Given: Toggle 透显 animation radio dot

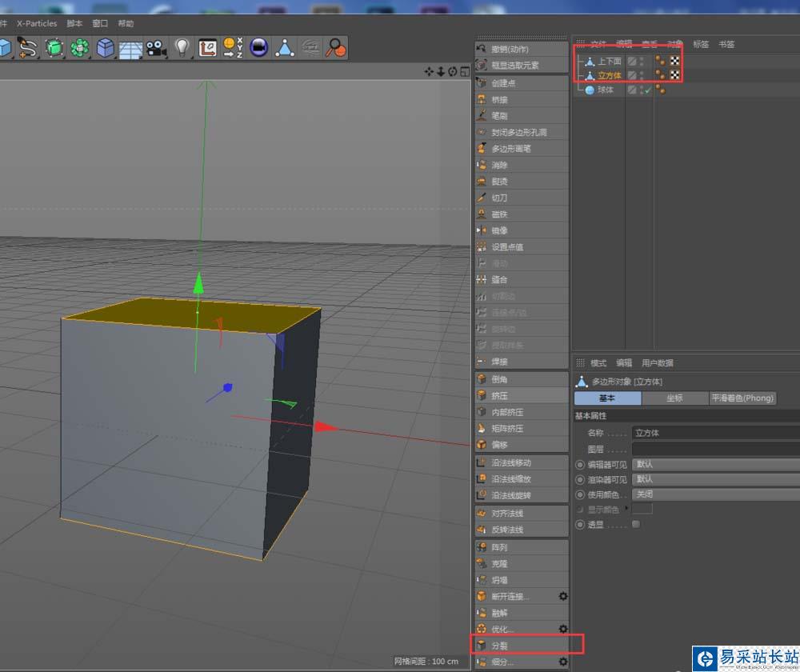Looking at the screenshot, I should [580, 525].
